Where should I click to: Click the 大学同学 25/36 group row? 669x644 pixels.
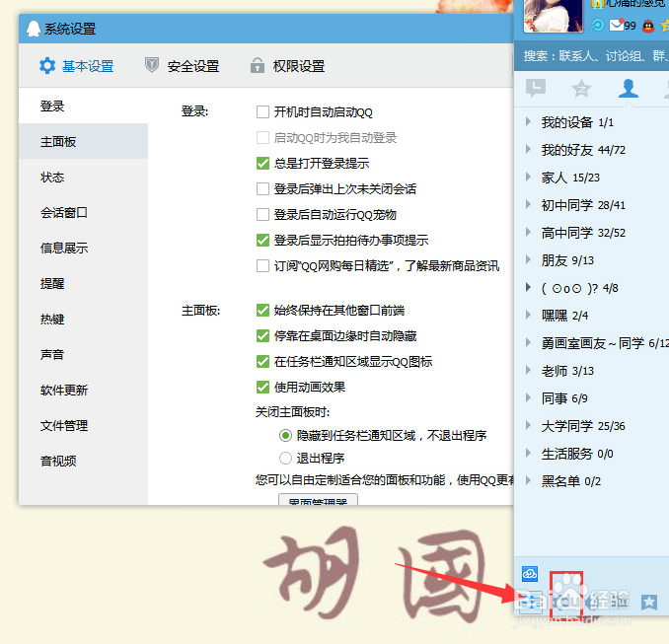click(x=591, y=426)
